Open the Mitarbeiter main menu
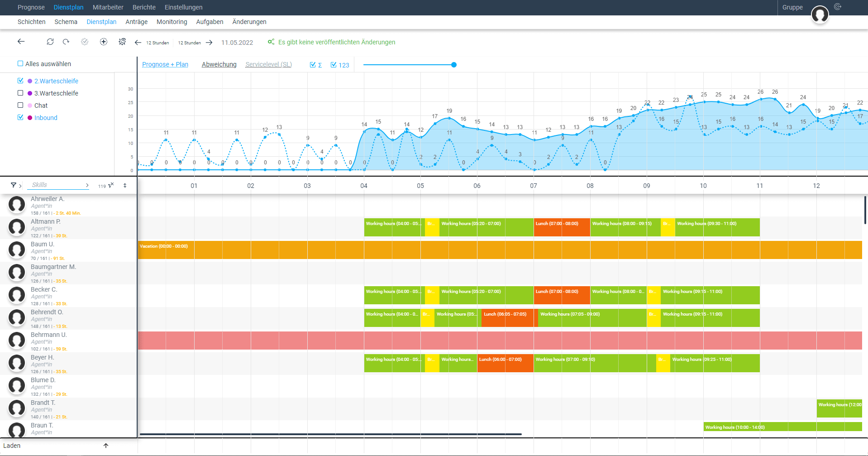 108,7
